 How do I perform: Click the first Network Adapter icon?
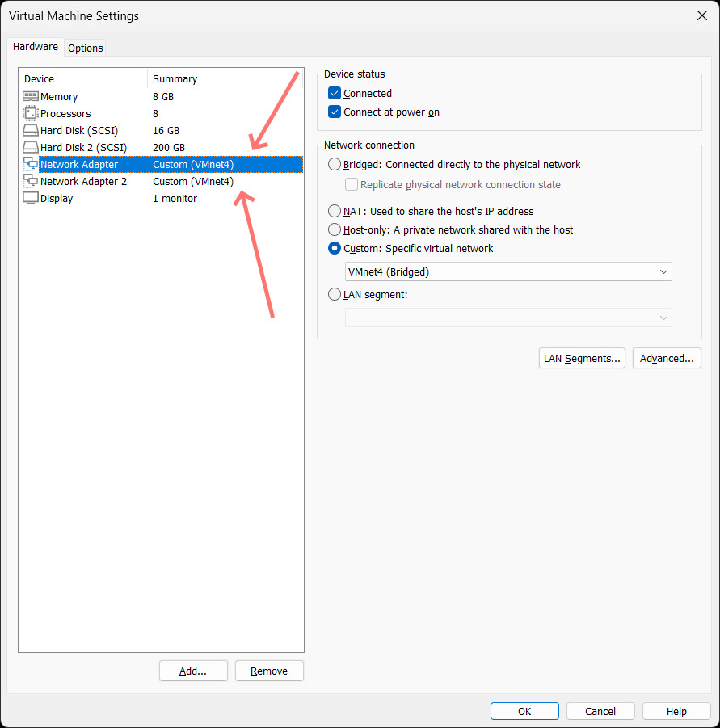pos(30,165)
